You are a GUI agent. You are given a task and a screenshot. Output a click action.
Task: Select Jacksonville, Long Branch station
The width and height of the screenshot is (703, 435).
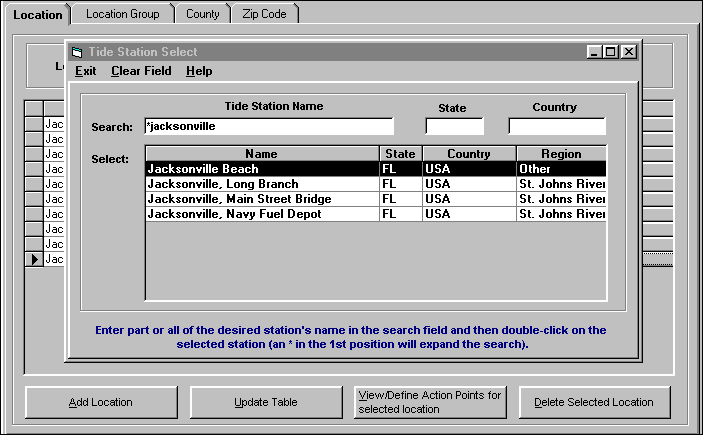pyautogui.click(x=262, y=184)
